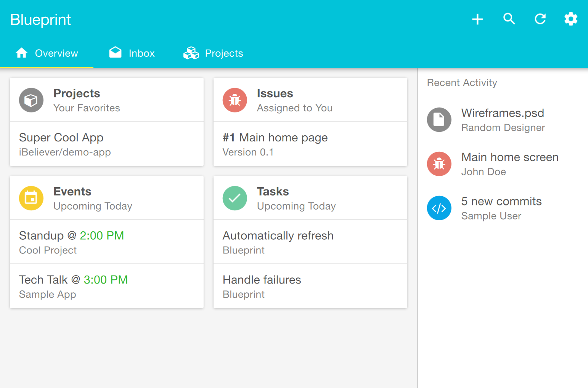The width and height of the screenshot is (588, 388).
Task: Click the blue commits icon beside 5 new commits
Action: coord(439,208)
